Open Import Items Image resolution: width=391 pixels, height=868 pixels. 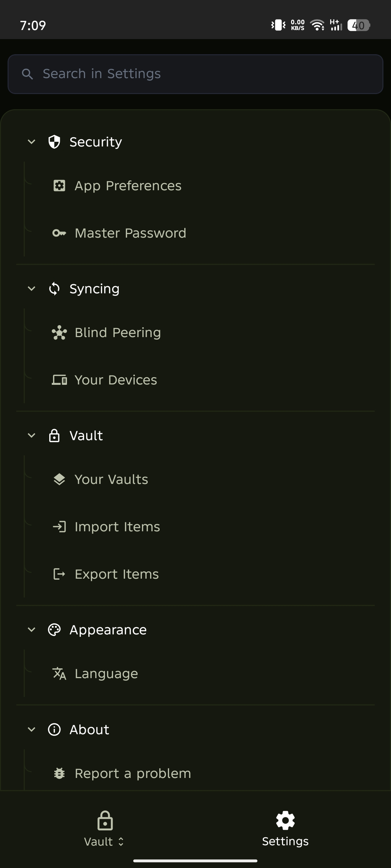(117, 527)
